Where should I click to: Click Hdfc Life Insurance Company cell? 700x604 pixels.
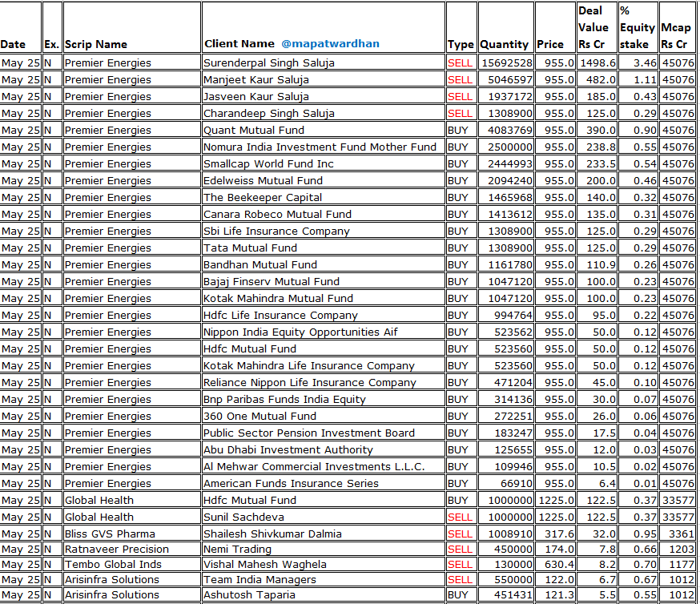(324, 315)
